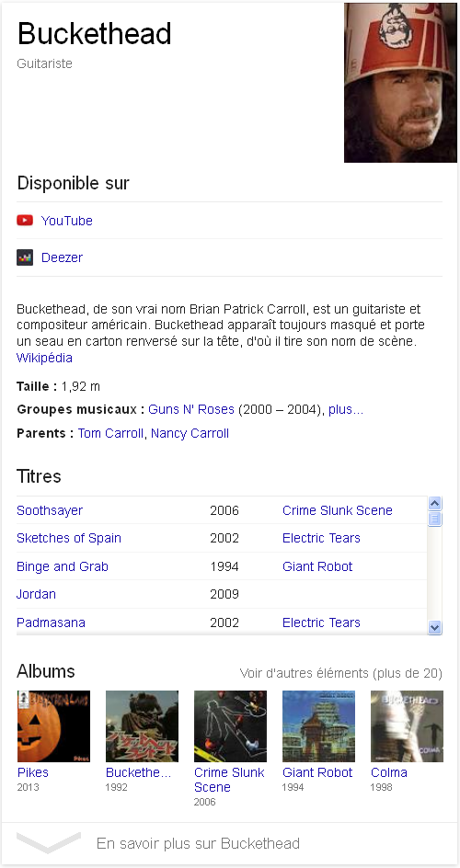Open the Nancy Carroll parent link
Screen dimensions: 460x868
click(190, 433)
